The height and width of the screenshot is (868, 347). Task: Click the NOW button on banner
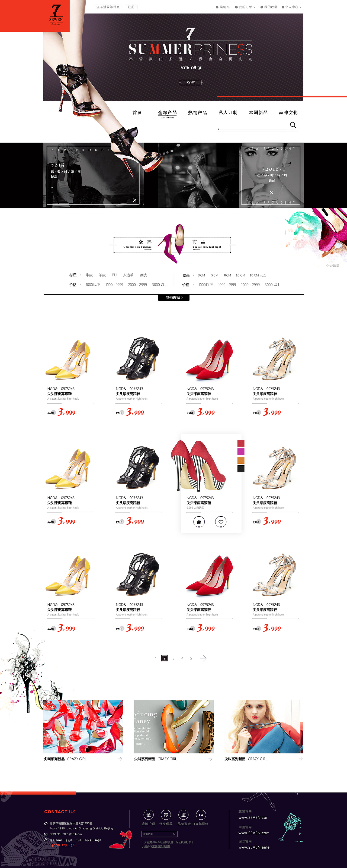click(191, 83)
